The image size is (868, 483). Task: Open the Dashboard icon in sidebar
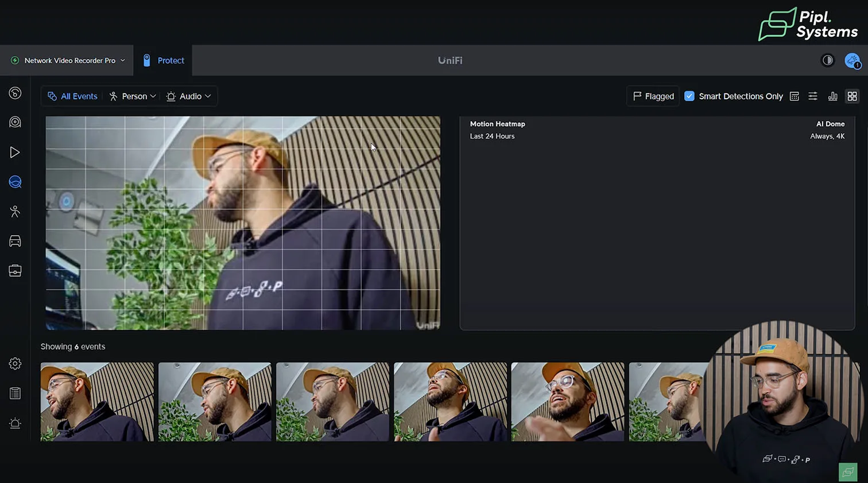(x=15, y=93)
